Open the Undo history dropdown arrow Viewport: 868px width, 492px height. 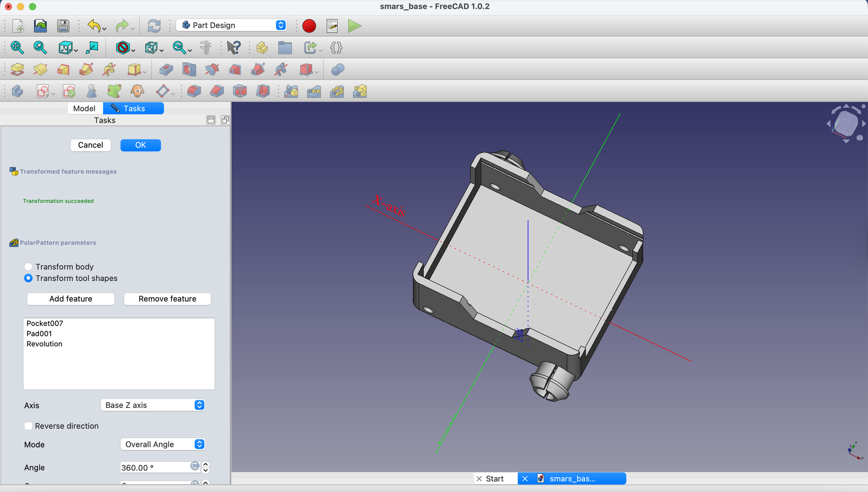point(104,29)
